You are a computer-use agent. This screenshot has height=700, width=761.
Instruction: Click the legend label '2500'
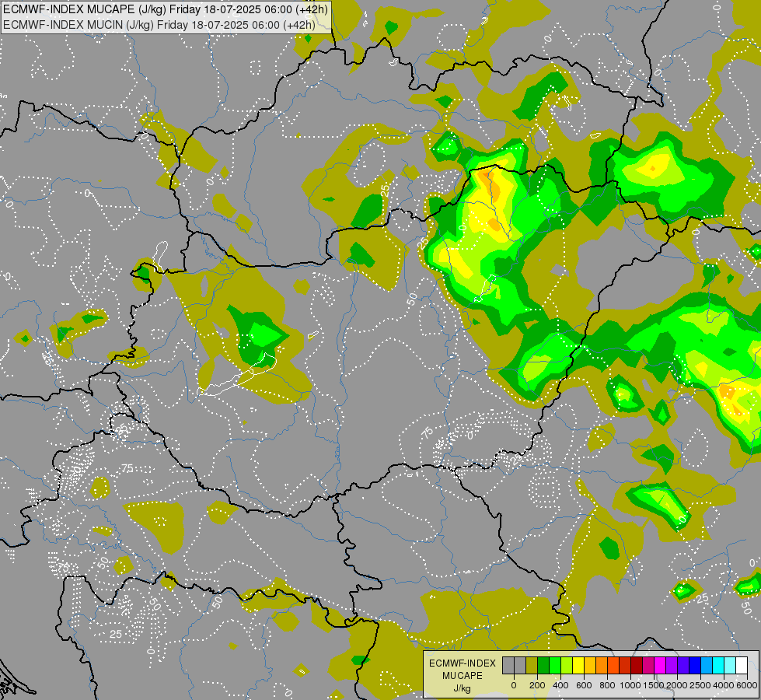(700, 685)
